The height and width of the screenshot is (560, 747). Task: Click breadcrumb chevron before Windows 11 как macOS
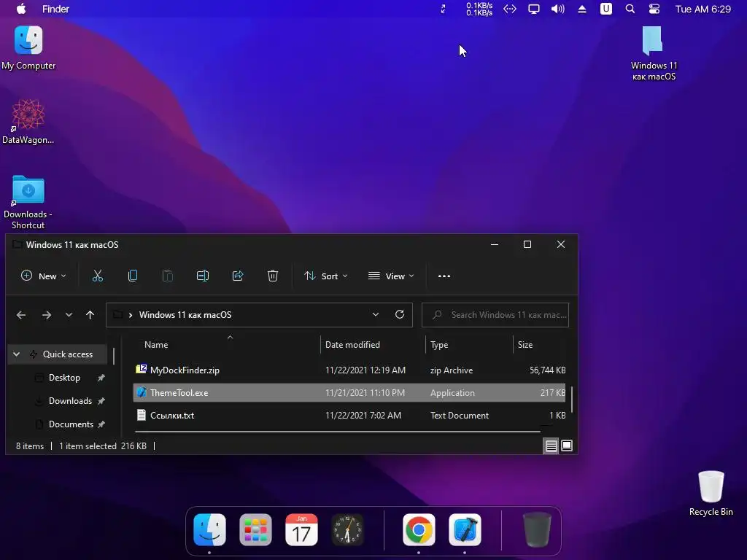point(130,315)
